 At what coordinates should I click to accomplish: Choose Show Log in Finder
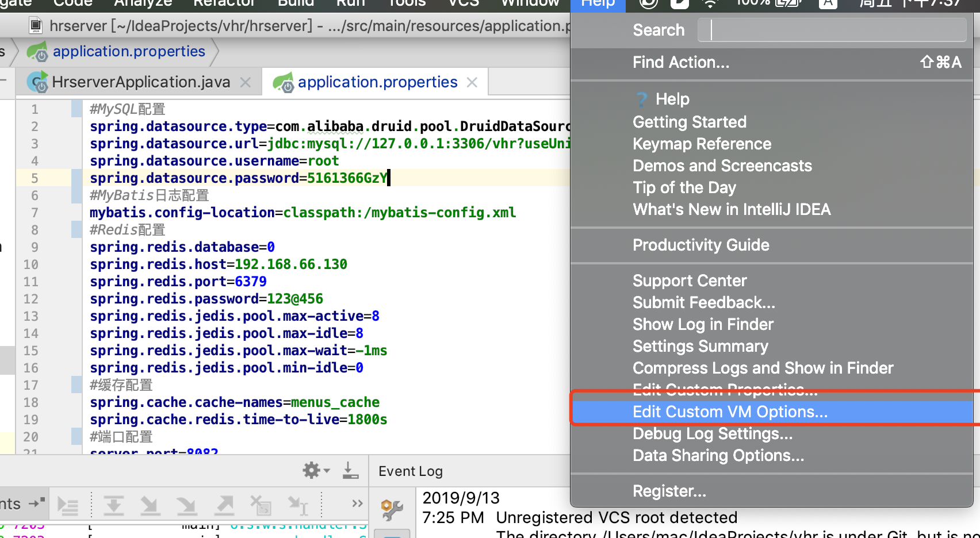[x=772, y=324]
